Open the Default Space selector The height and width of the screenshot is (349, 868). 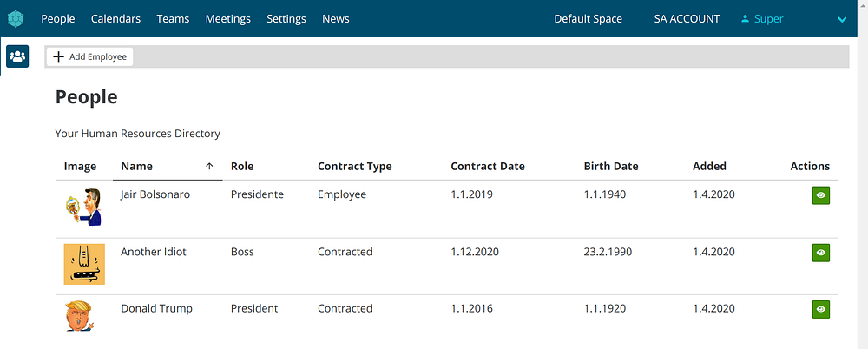click(588, 18)
